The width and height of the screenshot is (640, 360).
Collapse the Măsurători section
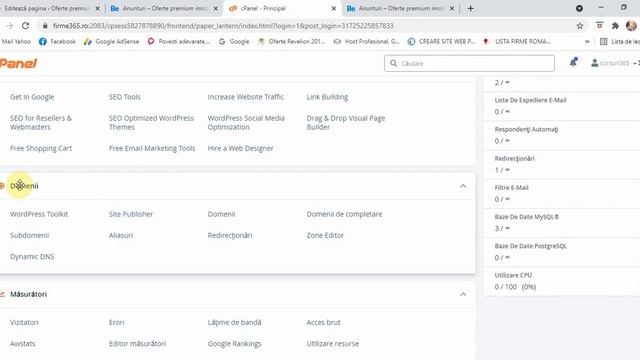click(x=463, y=294)
